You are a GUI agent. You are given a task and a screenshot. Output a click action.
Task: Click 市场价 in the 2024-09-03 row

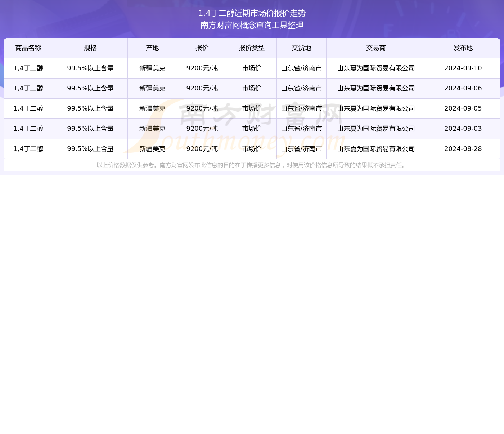(x=252, y=129)
